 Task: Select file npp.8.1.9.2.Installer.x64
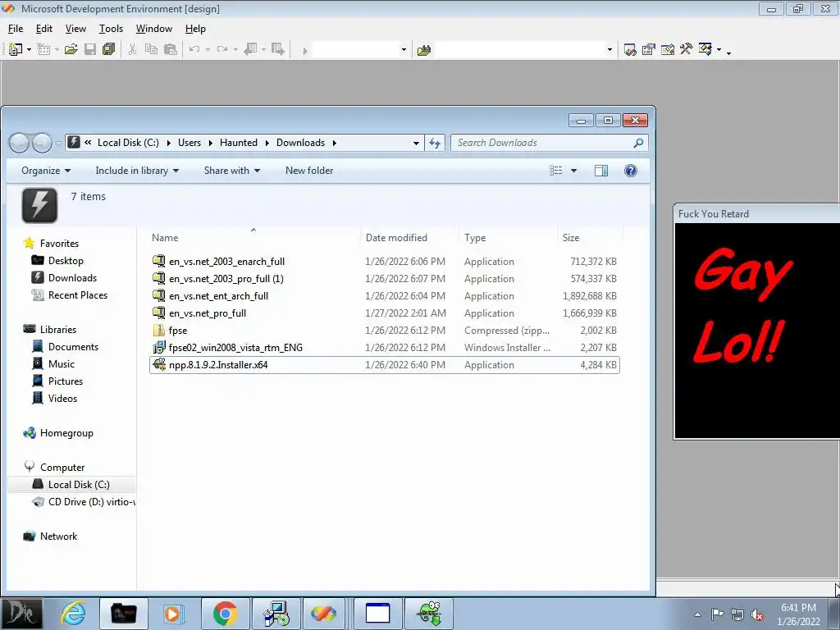coord(386,365)
